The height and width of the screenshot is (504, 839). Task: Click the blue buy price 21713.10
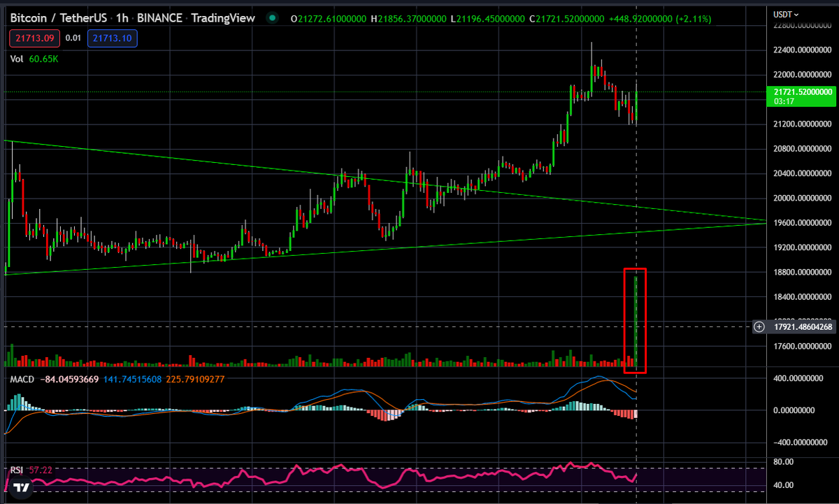(x=113, y=37)
